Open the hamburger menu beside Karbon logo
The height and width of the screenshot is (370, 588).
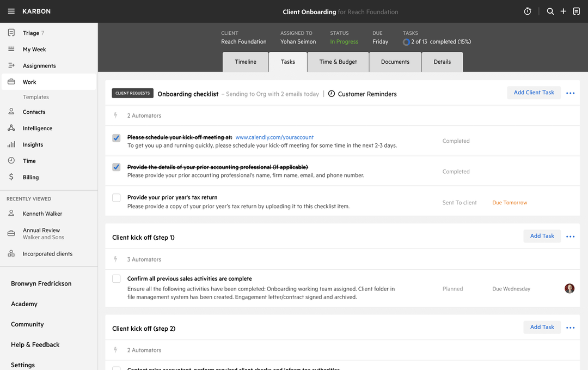coord(11,11)
